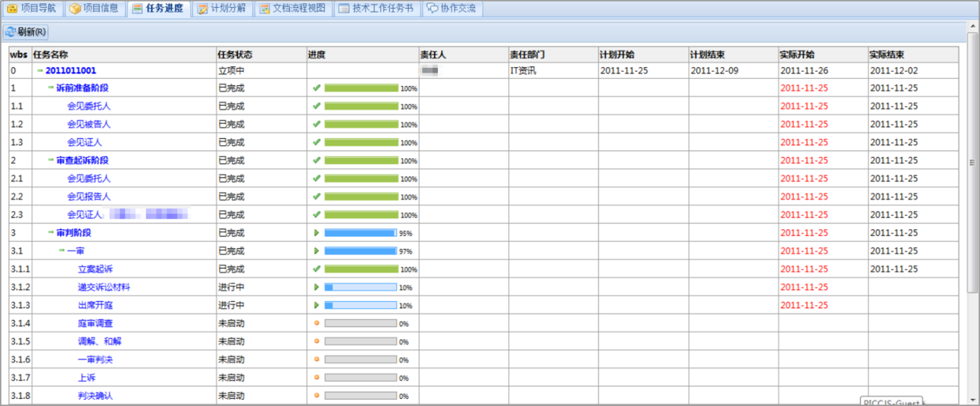Collapse the 一审 tree node
980x406 pixels.
point(62,251)
